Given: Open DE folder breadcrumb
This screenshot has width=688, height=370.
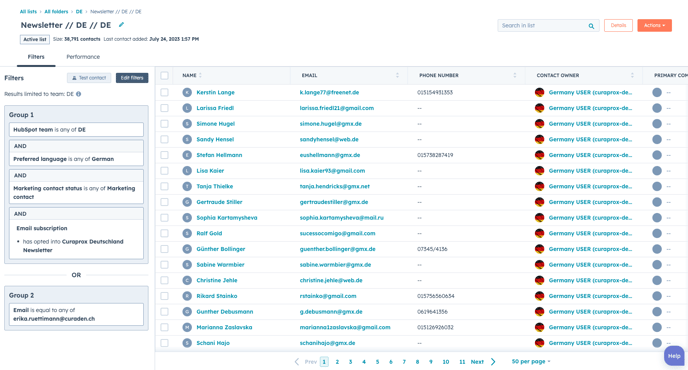Looking at the screenshot, I should point(79,12).
